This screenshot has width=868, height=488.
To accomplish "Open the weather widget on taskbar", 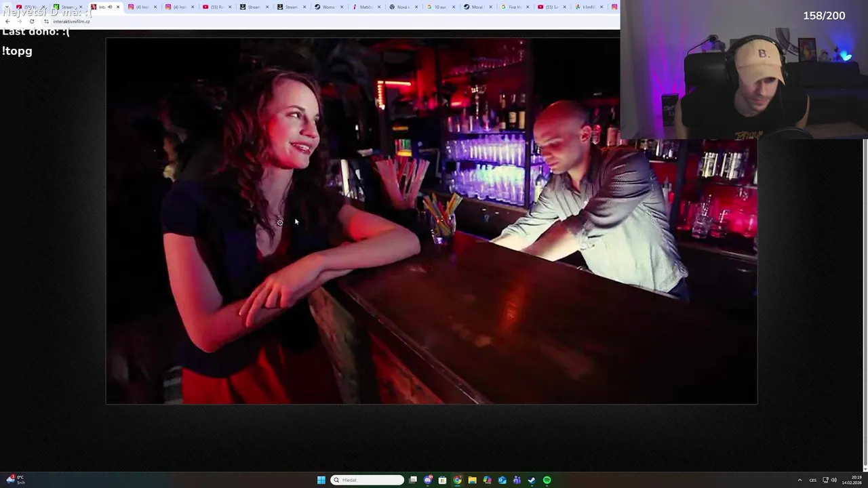I will (x=16, y=480).
